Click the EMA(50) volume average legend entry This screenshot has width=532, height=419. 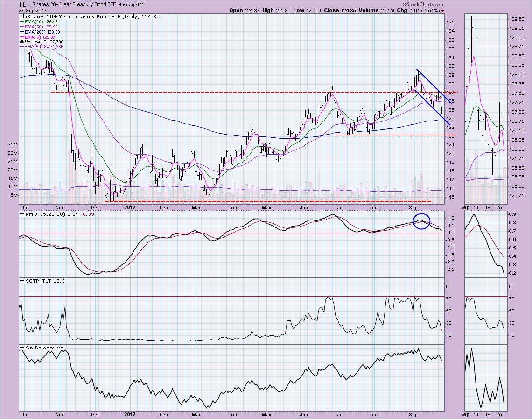click(x=42, y=47)
